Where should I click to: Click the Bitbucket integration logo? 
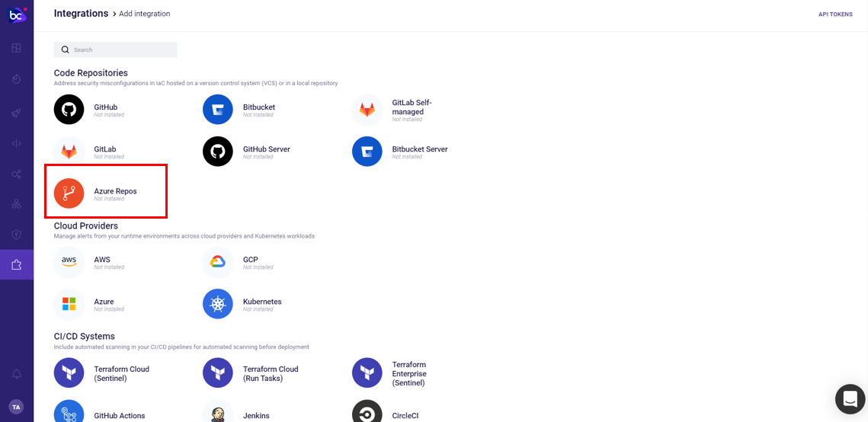pos(217,110)
